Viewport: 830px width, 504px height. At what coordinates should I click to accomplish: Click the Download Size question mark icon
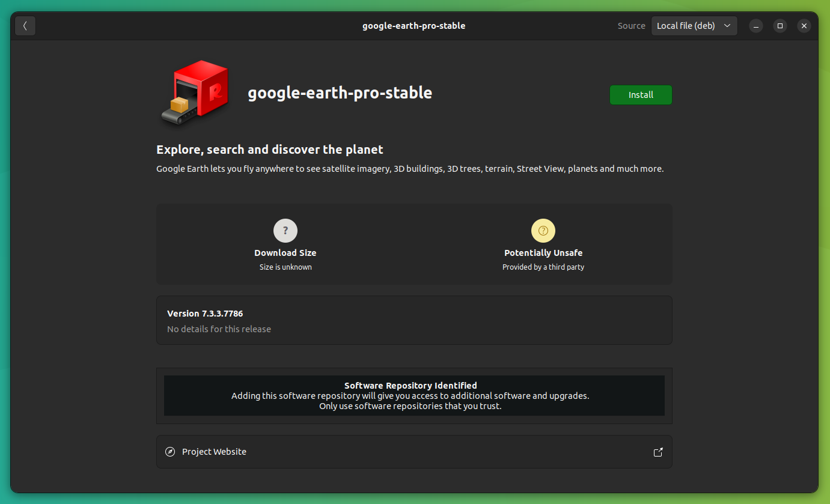pos(285,230)
